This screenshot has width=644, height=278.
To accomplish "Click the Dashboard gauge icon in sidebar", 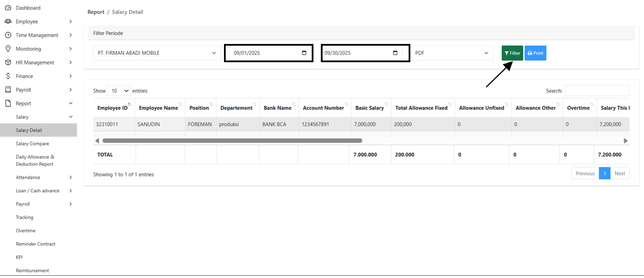I will tap(8, 8).
